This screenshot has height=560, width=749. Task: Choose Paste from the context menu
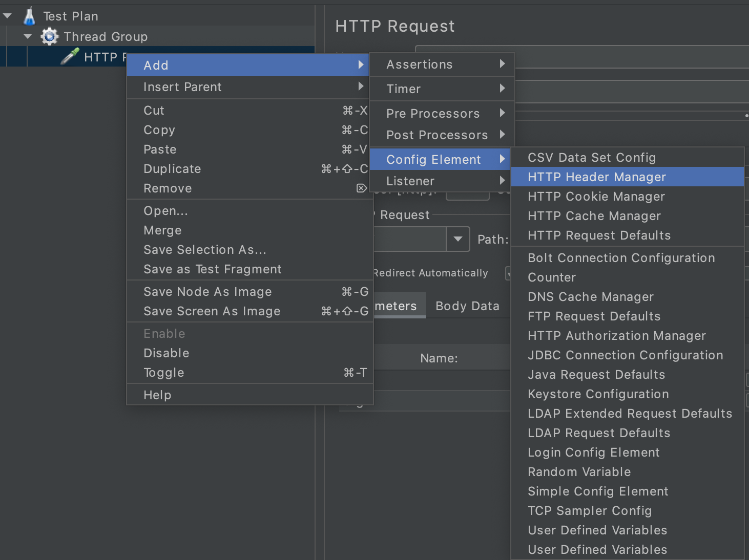coord(250,149)
